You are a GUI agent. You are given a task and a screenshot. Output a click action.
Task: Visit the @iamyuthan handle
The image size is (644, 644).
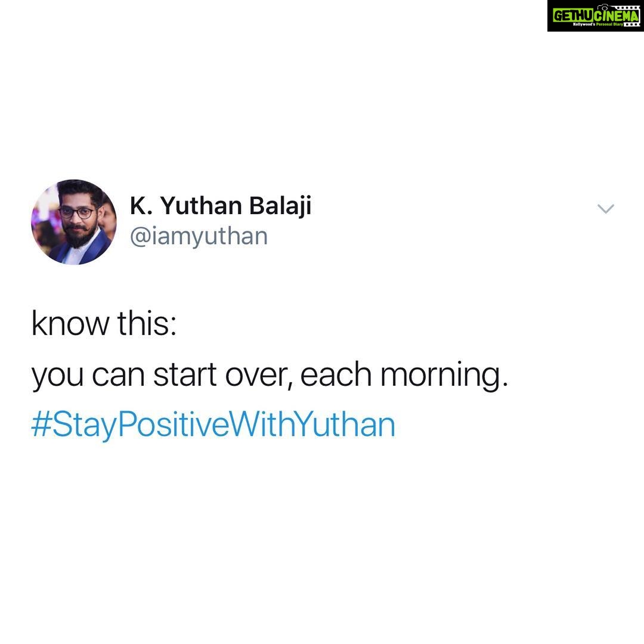(199, 237)
